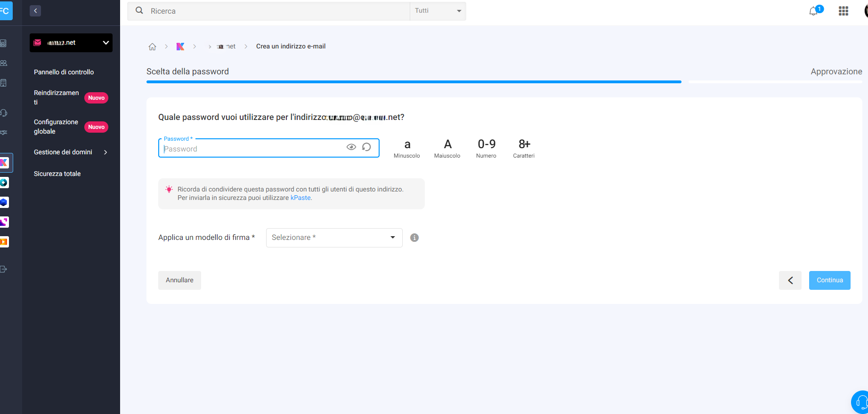Click the info icon beside signature dropdown
This screenshot has height=414, width=868.
(414, 238)
